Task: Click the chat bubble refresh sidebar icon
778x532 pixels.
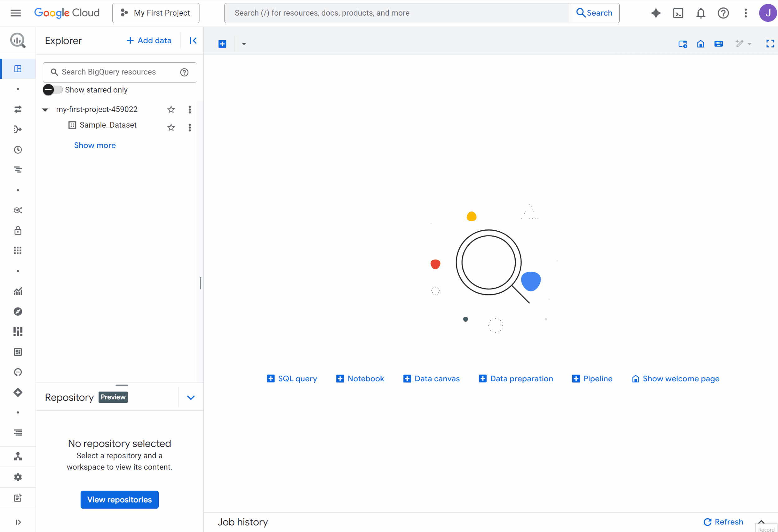Action: 18,372
